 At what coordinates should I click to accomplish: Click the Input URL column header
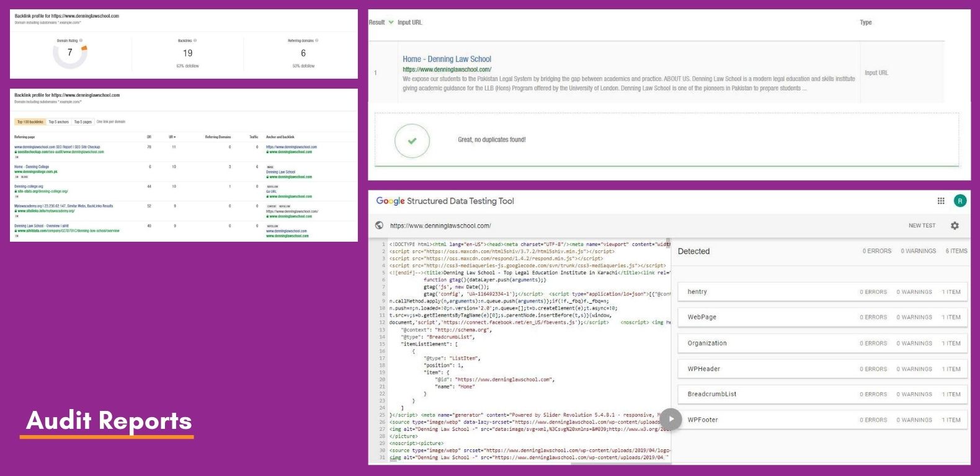[x=409, y=22]
